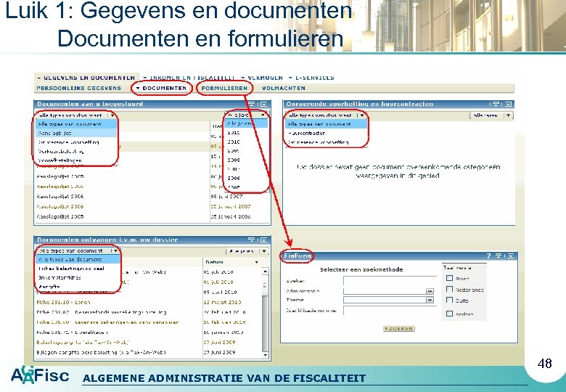Tick the Frans language checkbox
566x392 pixels.
click(449, 278)
